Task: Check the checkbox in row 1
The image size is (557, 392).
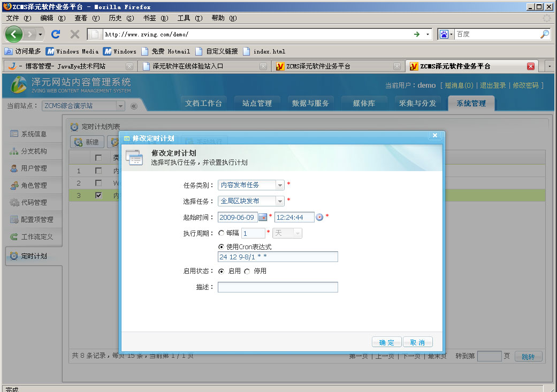Action: 98,171
